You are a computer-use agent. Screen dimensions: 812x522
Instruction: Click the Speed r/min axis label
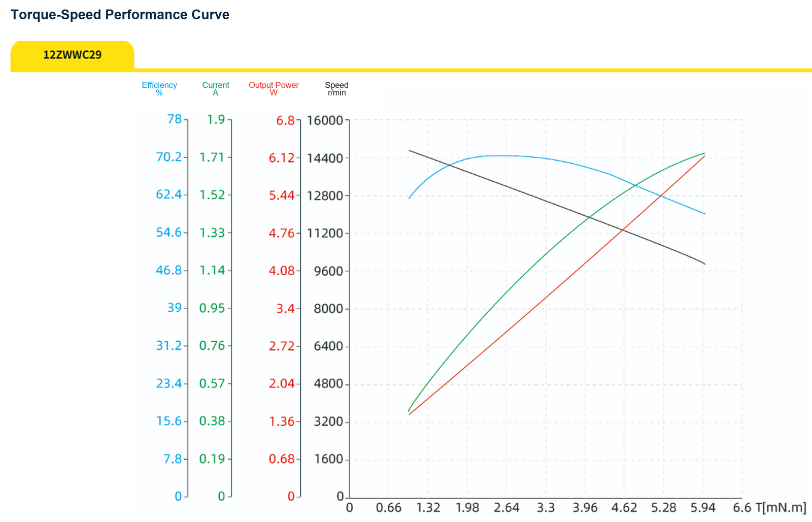click(x=336, y=89)
